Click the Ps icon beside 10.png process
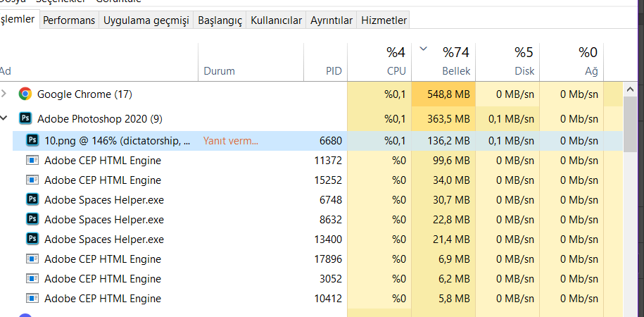The width and height of the screenshot is (644, 317). tap(32, 140)
